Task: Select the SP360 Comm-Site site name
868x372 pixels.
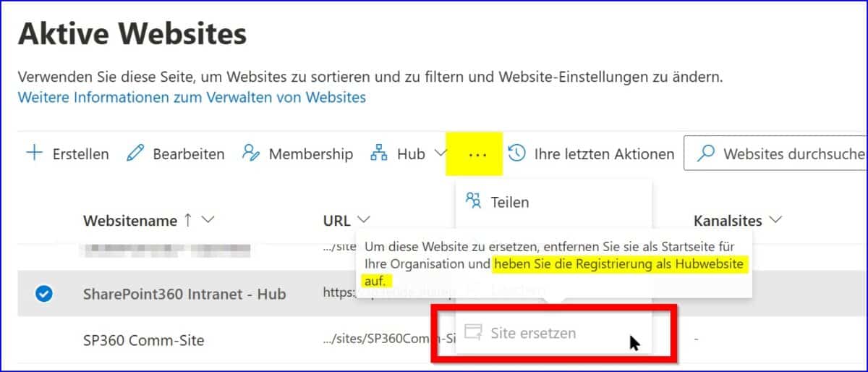Action: (x=143, y=339)
